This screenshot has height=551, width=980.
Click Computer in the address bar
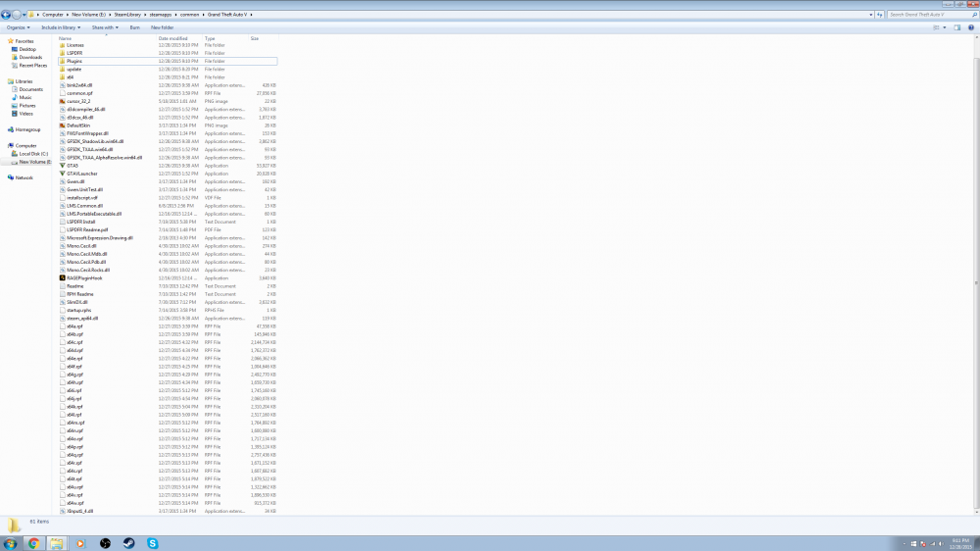click(53, 15)
